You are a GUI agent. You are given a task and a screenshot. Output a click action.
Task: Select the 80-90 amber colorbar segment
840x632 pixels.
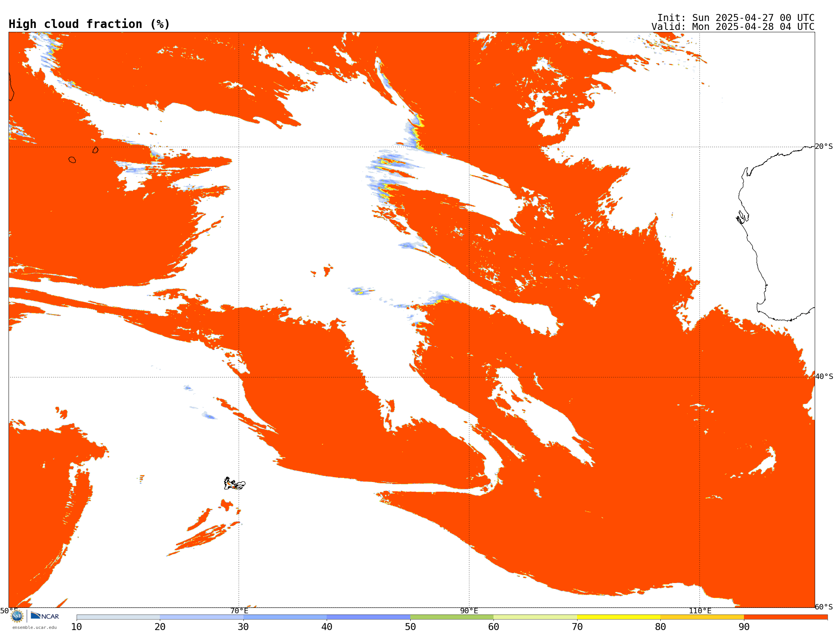tap(702, 617)
